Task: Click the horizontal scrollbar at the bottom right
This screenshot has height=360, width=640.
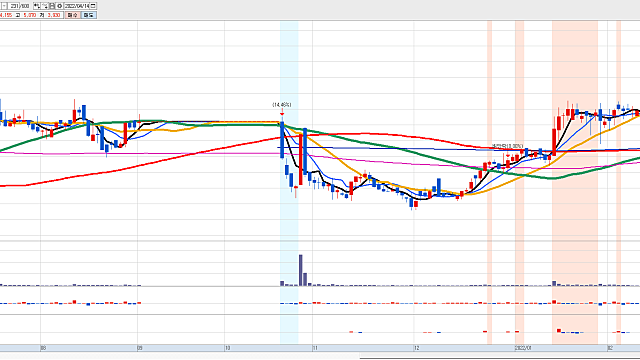Action: (500, 358)
